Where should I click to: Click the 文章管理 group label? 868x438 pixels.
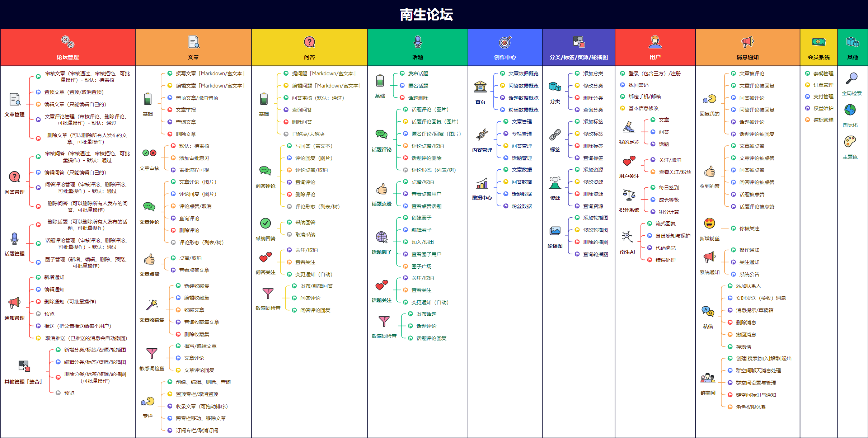tap(14, 114)
